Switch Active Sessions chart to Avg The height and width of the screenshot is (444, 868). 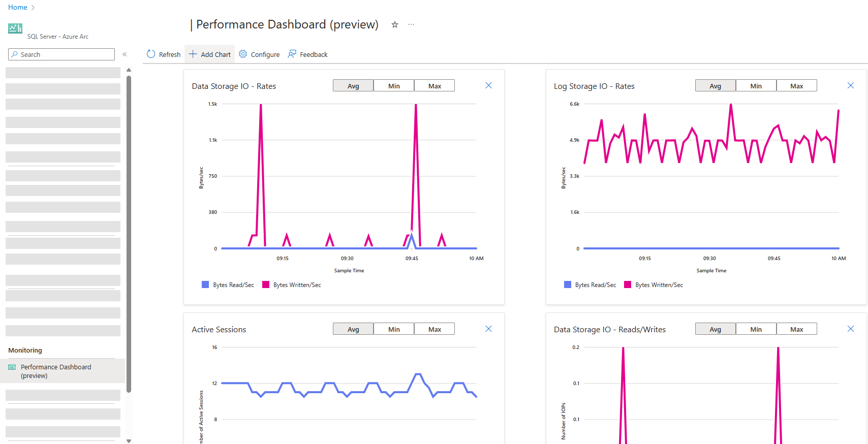pyautogui.click(x=353, y=329)
